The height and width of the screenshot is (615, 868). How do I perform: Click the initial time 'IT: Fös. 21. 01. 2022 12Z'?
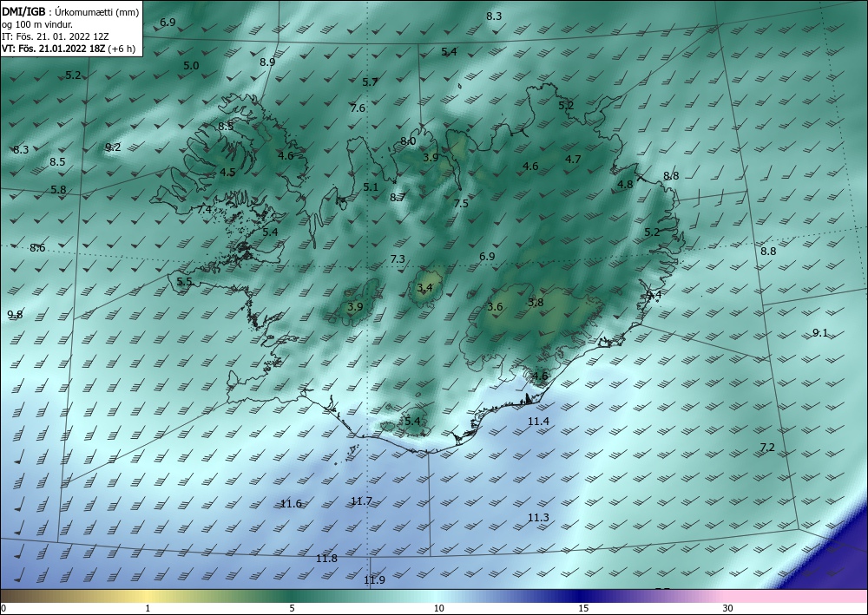click(56, 36)
